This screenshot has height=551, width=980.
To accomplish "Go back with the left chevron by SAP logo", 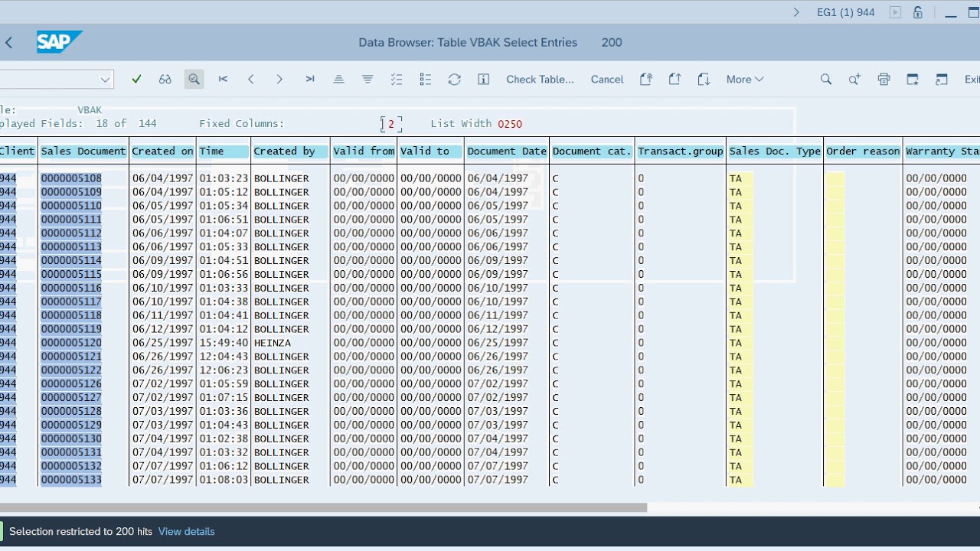I will pos(9,43).
